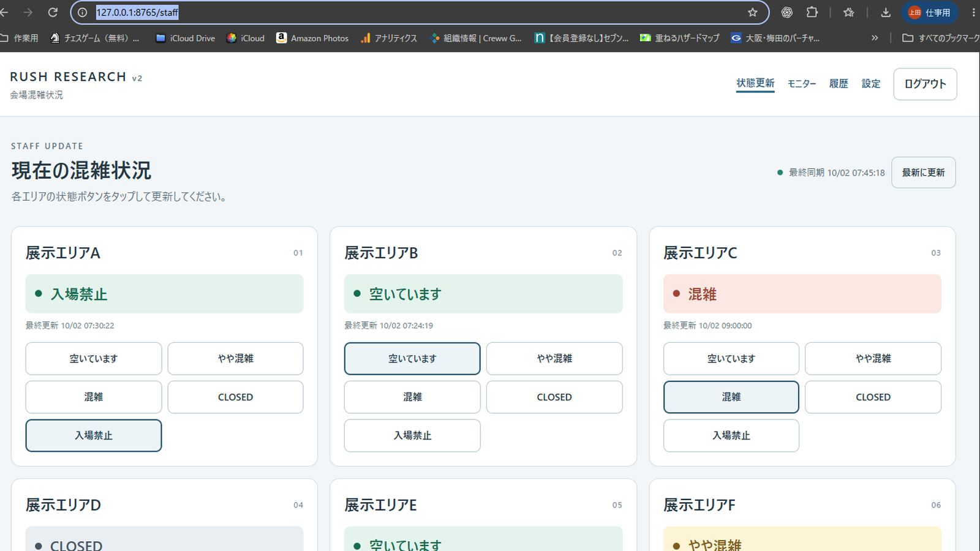This screenshot has width=980, height=551.
Task: Open the downloads icon in the toolbar
Action: click(x=886, y=12)
